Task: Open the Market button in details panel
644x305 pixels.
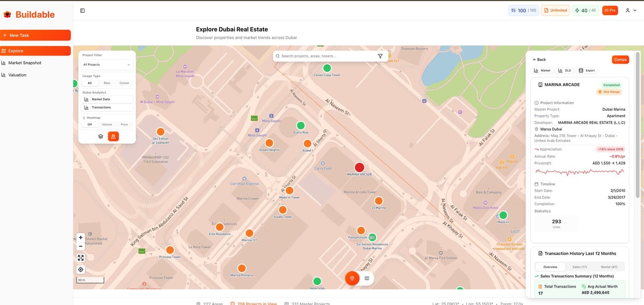Action: pyautogui.click(x=542, y=71)
